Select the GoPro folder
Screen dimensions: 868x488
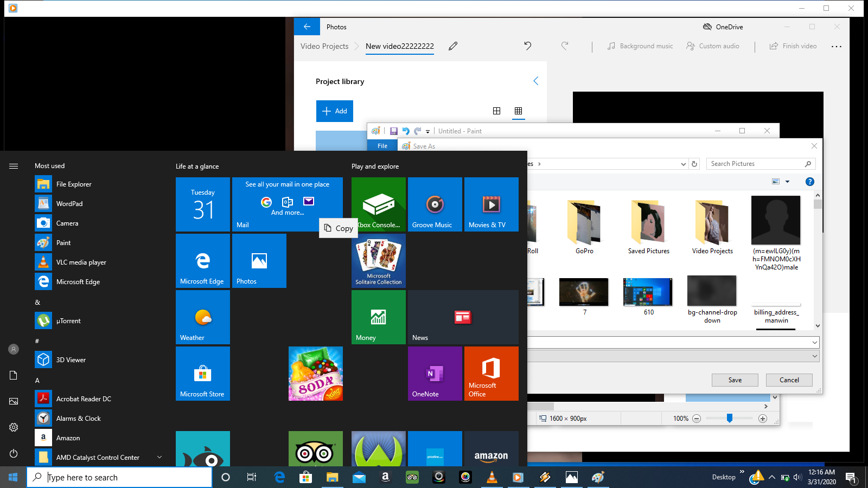[584, 227]
